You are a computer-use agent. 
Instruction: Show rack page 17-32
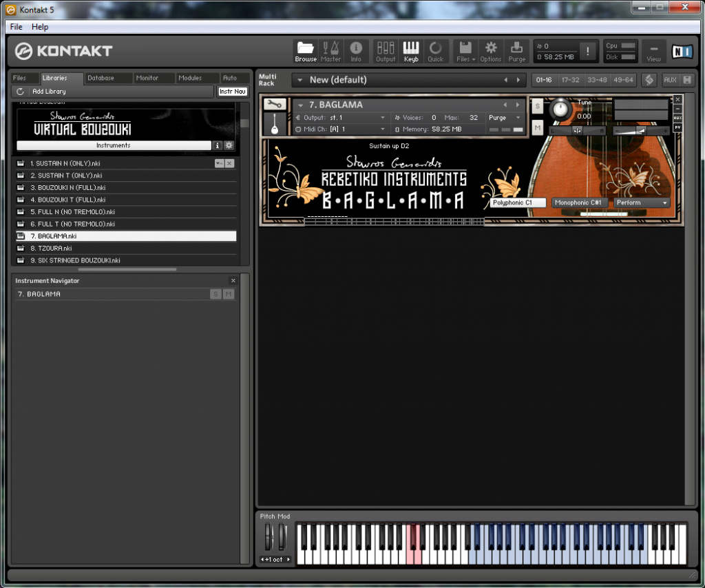(570, 80)
